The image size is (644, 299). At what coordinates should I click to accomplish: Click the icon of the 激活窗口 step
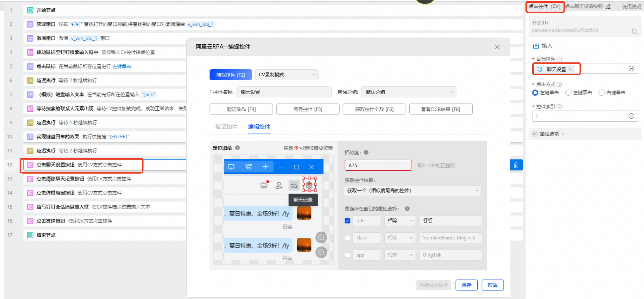click(30, 38)
